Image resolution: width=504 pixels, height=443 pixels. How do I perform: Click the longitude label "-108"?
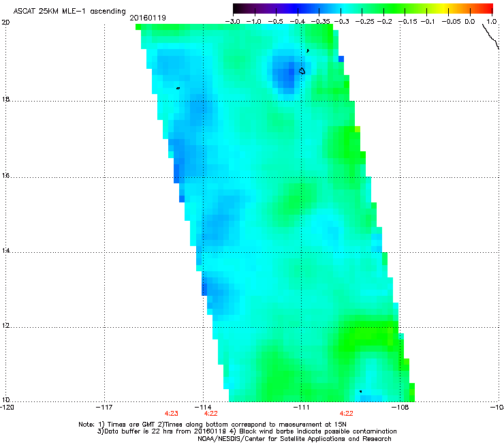click(x=400, y=408)
